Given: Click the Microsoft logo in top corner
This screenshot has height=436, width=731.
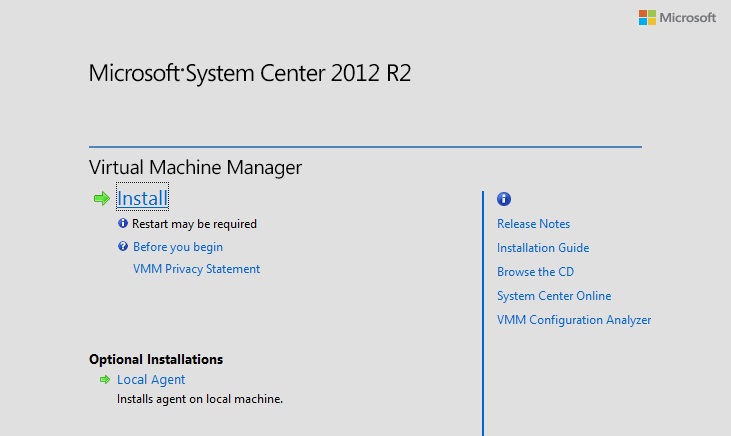Looking at the screenshot, I should [x=677, y=18].
